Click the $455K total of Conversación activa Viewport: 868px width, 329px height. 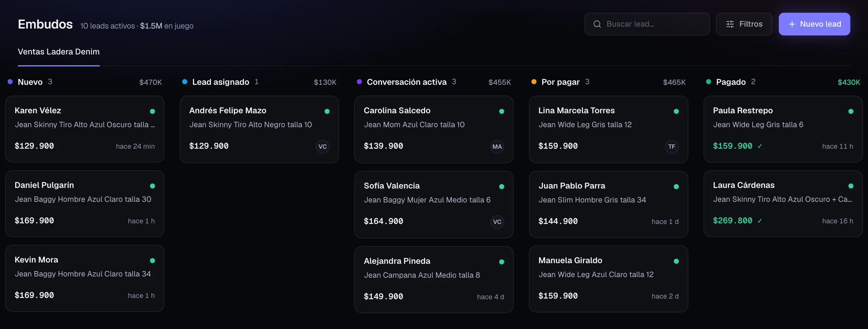tap(499, 82)
